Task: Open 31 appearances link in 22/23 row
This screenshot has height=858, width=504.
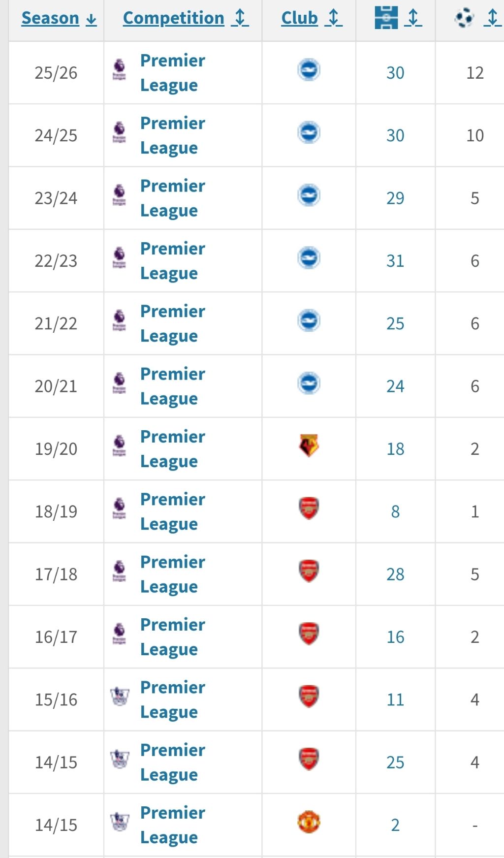Action: [x=395, y=261]
